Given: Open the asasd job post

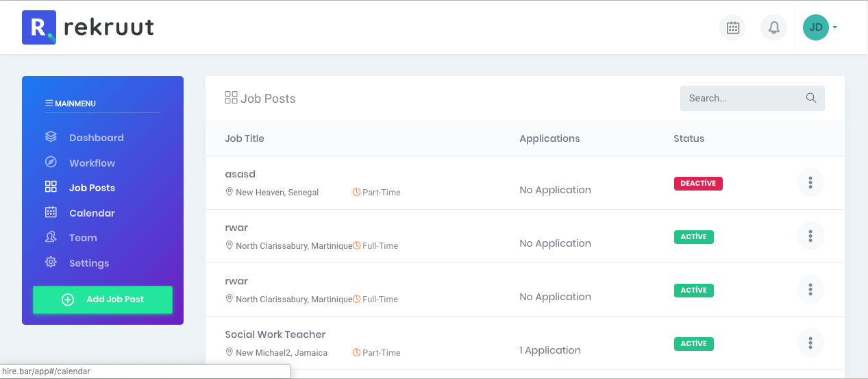Looking at the screenshot, I should click(240, 174).
